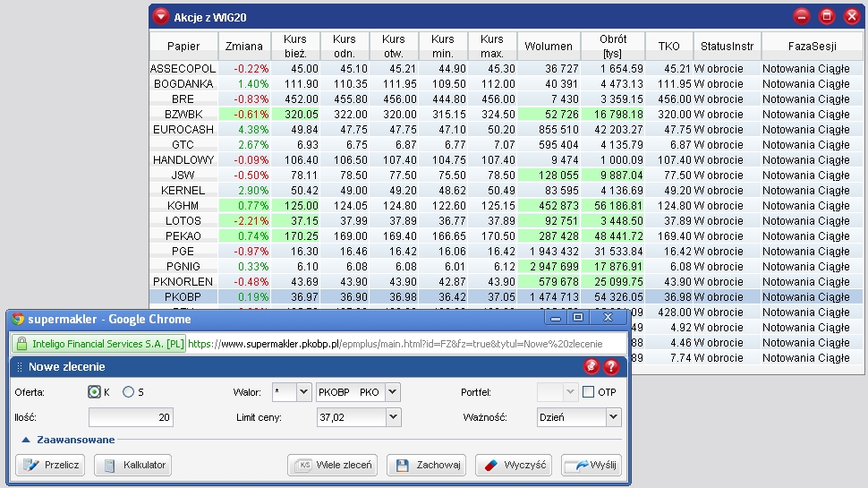Click the red question mark help icon
The height and width of the screenshot is (488, 868).
(x=611, y=366)
